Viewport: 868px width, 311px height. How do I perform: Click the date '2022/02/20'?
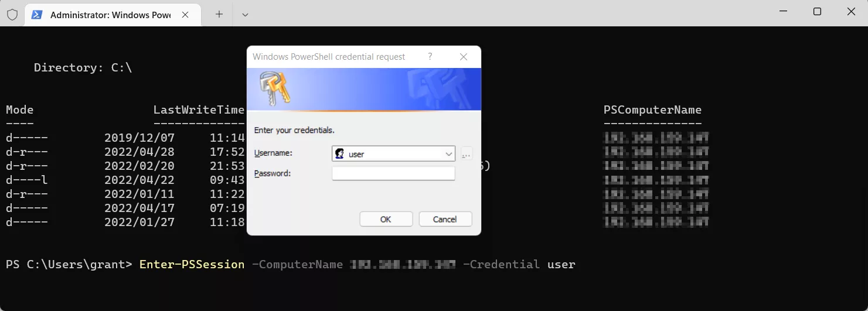pyautogui.click(x=139, y=166)
